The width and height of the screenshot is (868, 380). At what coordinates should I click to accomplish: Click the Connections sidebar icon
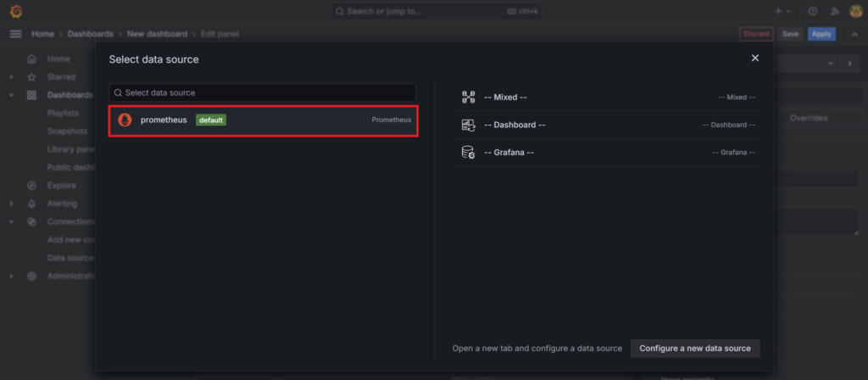click(31, 221)
